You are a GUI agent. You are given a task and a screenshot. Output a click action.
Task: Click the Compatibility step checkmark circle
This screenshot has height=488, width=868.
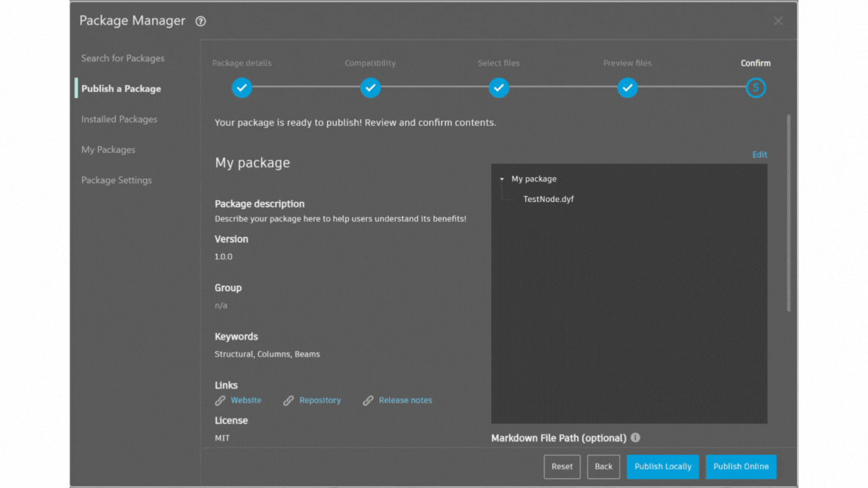point(370,88)
